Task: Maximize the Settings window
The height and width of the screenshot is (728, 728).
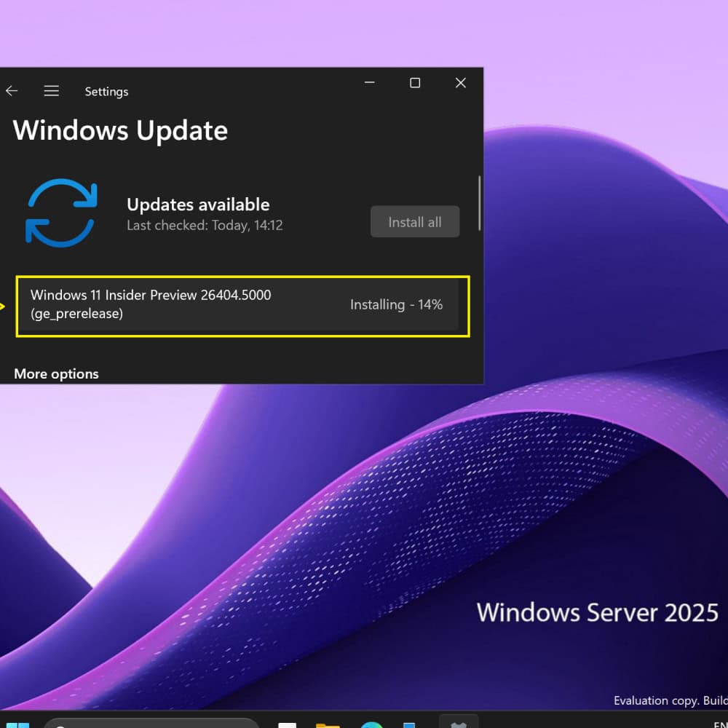Action: coord(415,83)
